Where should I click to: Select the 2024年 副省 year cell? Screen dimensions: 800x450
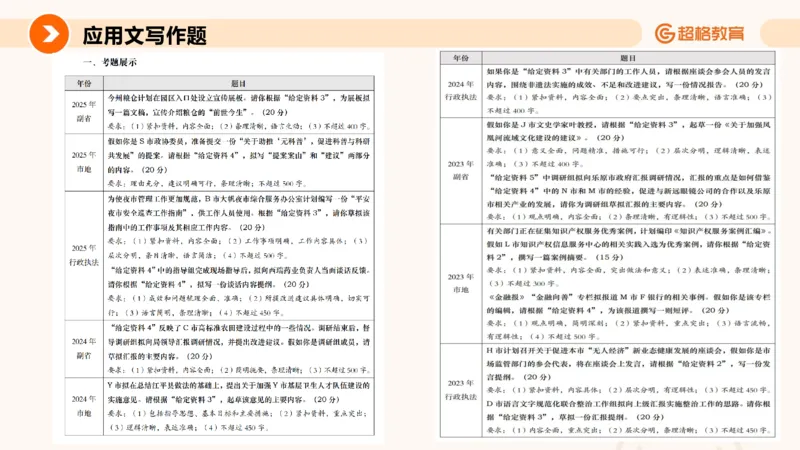point(84,349)
